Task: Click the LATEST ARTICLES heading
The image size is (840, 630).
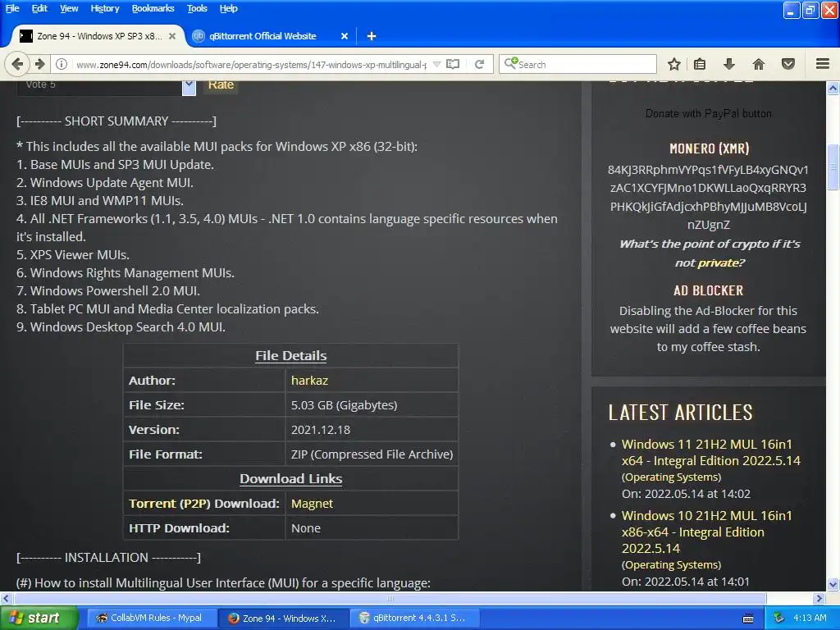Action: (x=680, y=412)
